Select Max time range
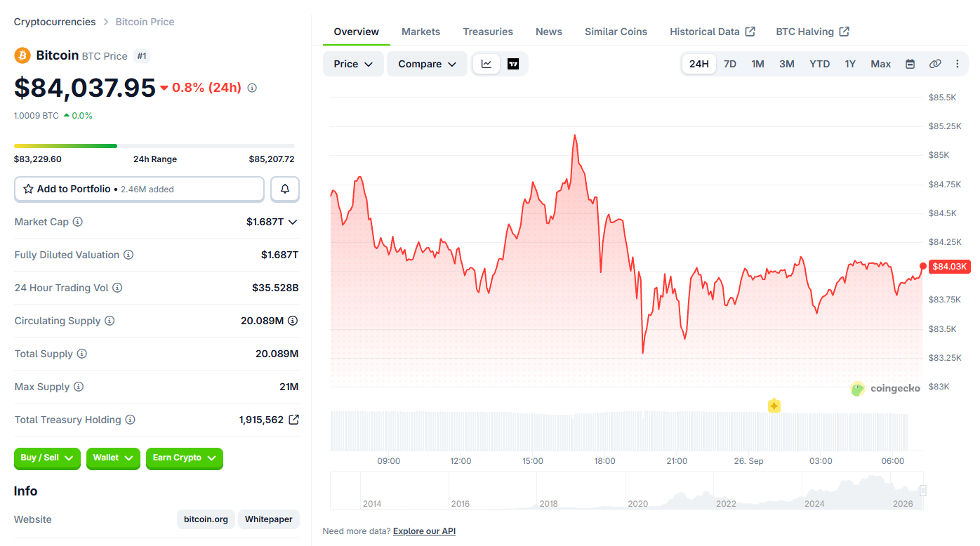The image size is (980, 546). tap(881, 64)
